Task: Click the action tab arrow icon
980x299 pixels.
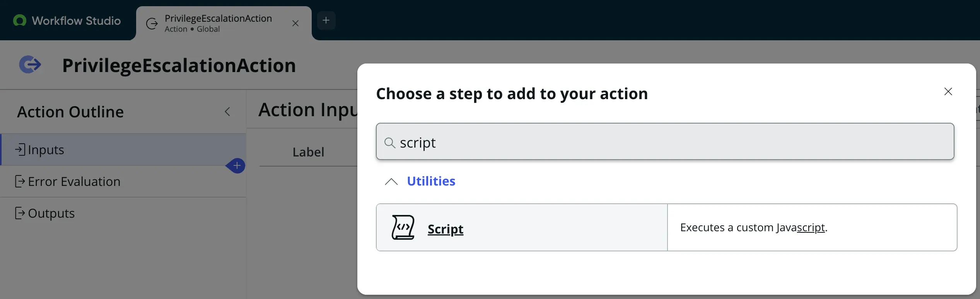Action: (152, 24)
